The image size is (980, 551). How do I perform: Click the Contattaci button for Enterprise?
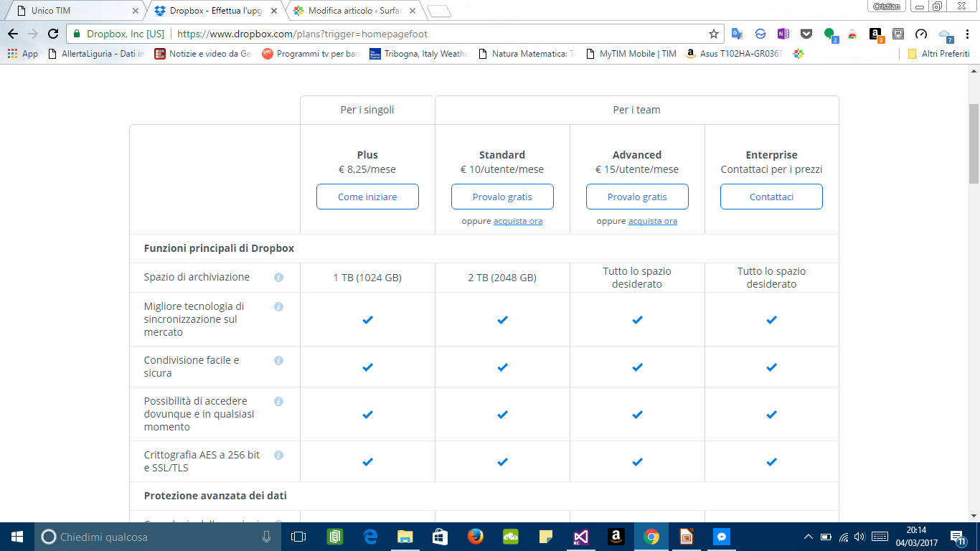point(771,197)
